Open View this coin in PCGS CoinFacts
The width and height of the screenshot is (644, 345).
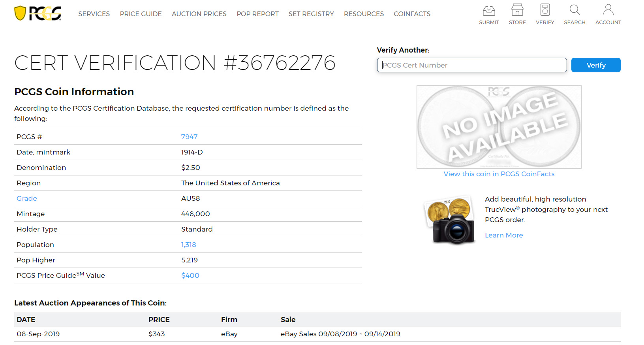coord(499,174)
